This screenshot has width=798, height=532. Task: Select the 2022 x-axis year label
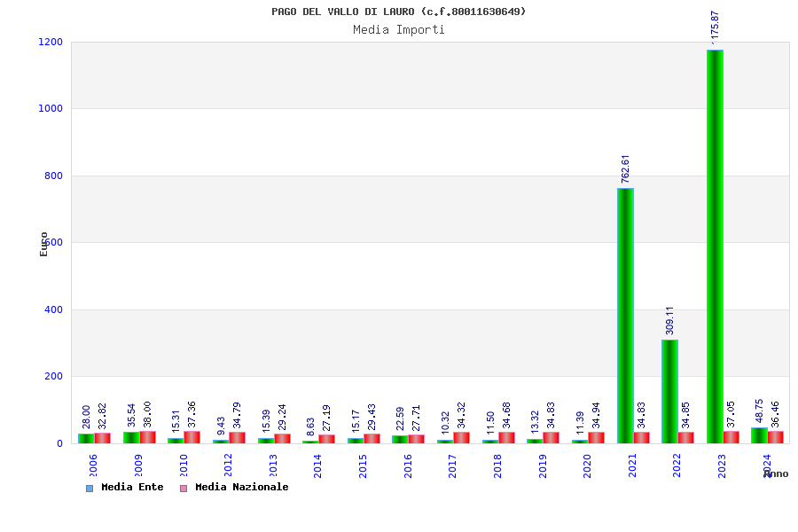677,465
